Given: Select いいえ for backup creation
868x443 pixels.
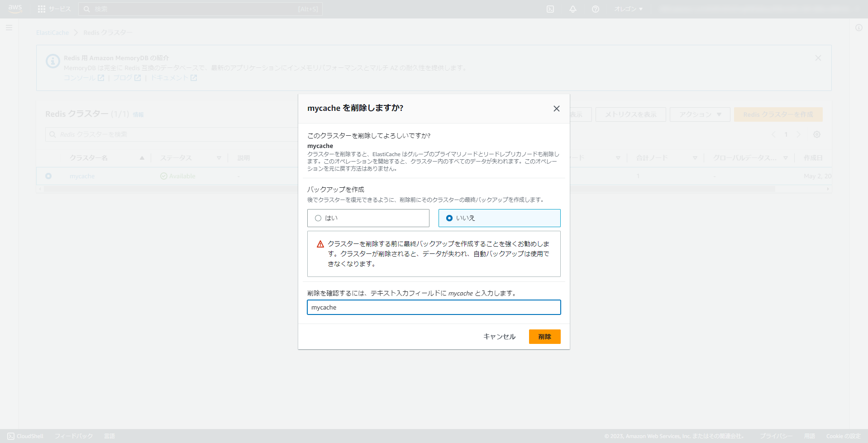Looking at the screenshot, I should coord(449,218).
